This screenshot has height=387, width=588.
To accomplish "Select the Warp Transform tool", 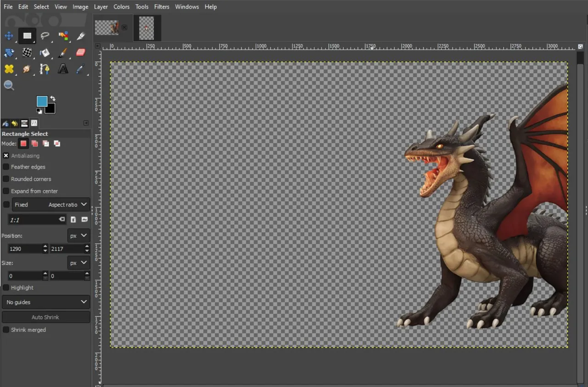I will pyautogui.click(x=27, y=53).
